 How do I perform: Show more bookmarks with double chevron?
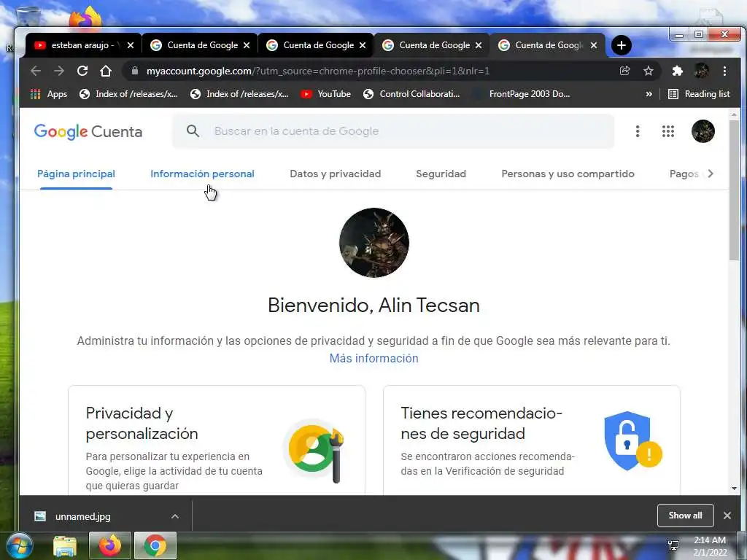point(649,94)
